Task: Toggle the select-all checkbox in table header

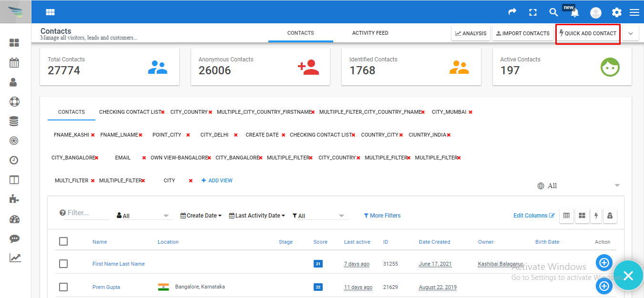Action: click(x=63, y=241)
